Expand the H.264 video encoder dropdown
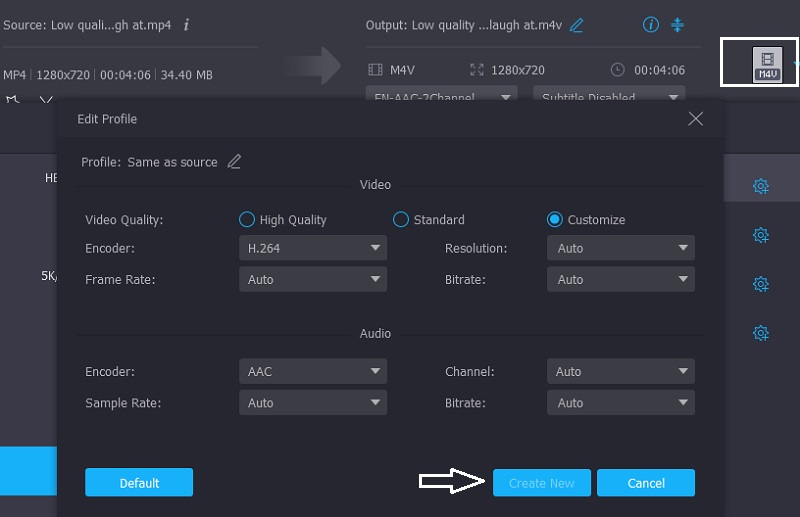This screenshot has height=517, width=800. coord(313,248)
